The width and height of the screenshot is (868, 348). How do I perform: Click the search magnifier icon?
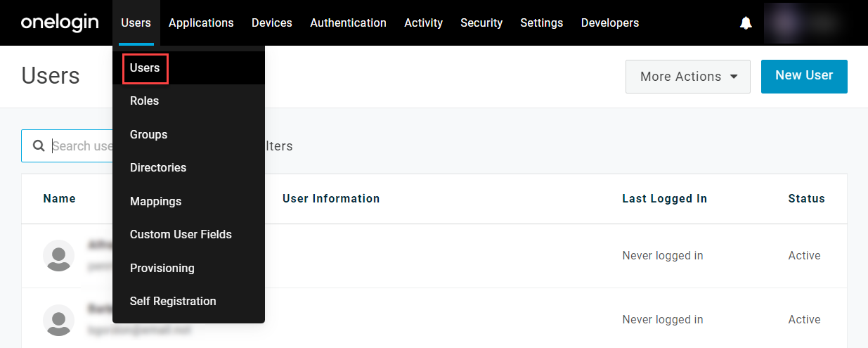coord(39,146)
